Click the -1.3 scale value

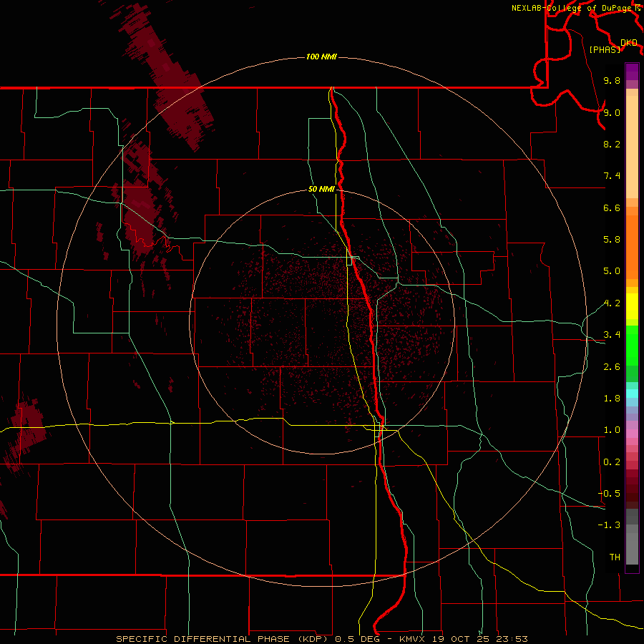pyautogui.click(x=609, y=525)
